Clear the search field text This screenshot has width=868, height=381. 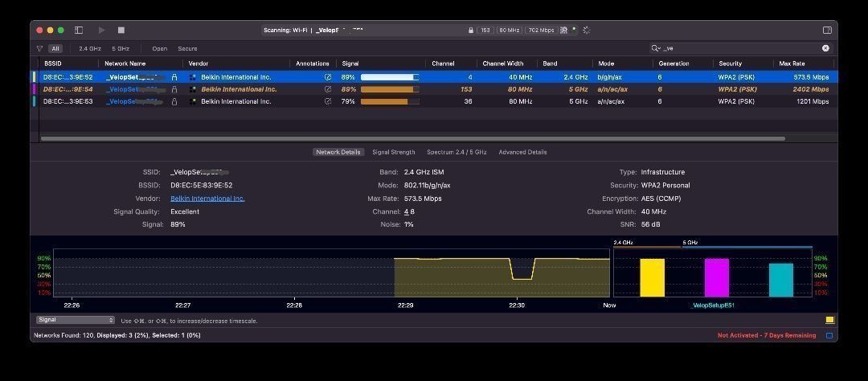[825, 48]
